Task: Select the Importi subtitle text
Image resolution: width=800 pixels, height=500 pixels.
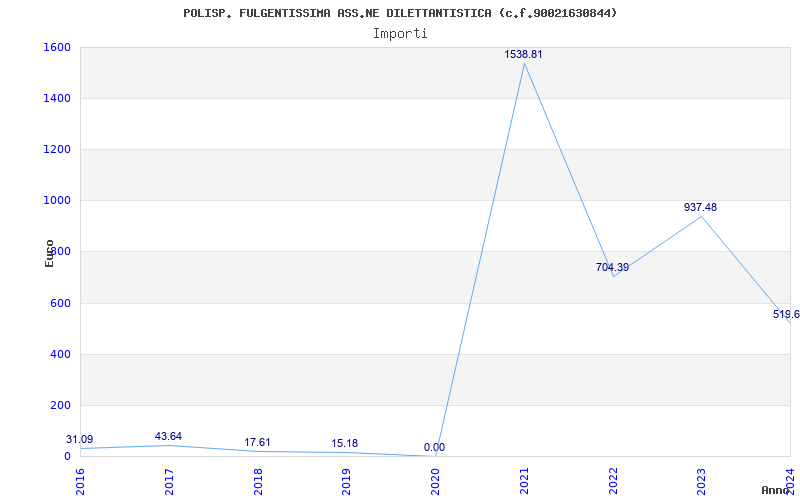Action: click(400, 34)
